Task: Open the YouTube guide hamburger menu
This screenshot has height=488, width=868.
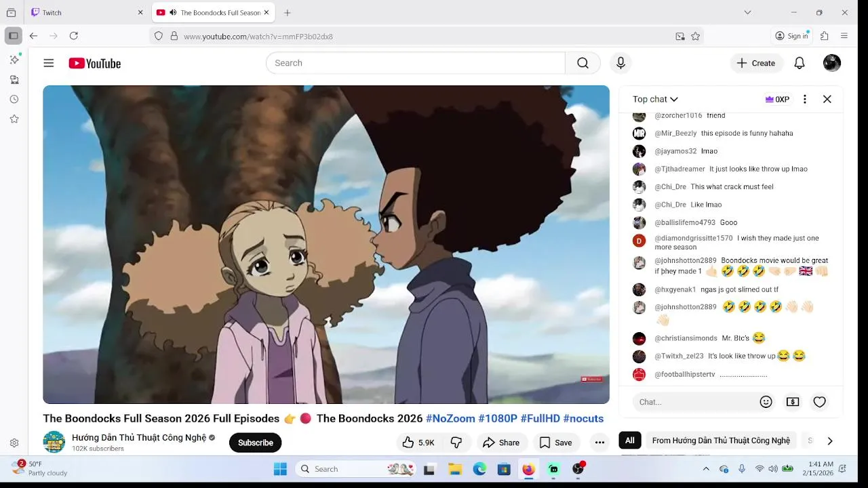Action: pyautogui.click(x=49, y=63)
